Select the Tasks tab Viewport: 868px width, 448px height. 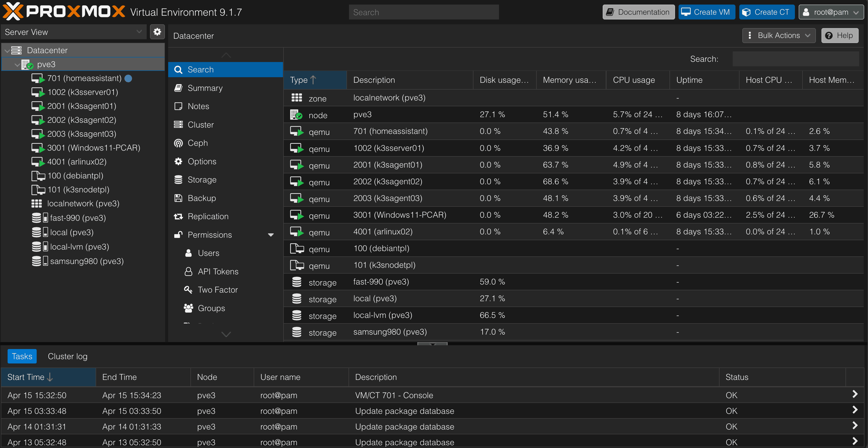(x=22, y=356)
